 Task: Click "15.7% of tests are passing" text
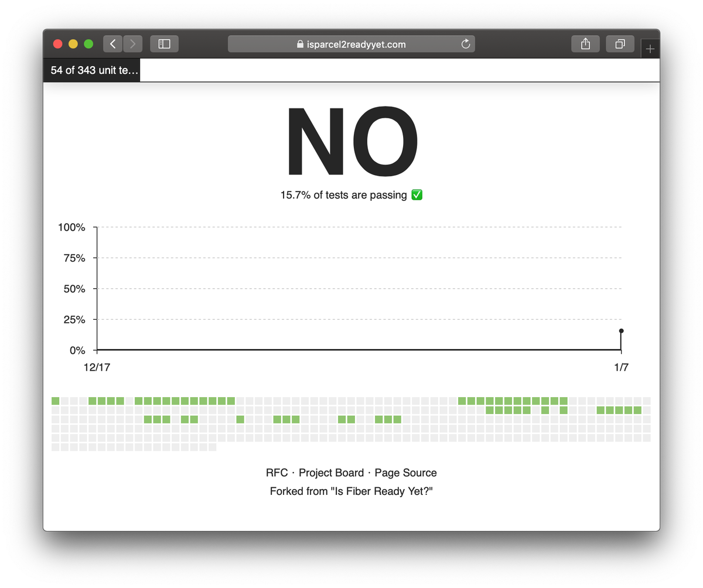[x=343, y=195]
